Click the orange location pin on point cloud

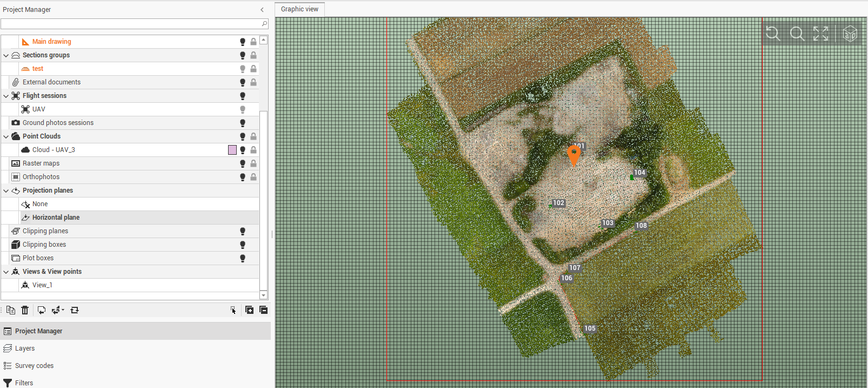[x=573, y=154]
